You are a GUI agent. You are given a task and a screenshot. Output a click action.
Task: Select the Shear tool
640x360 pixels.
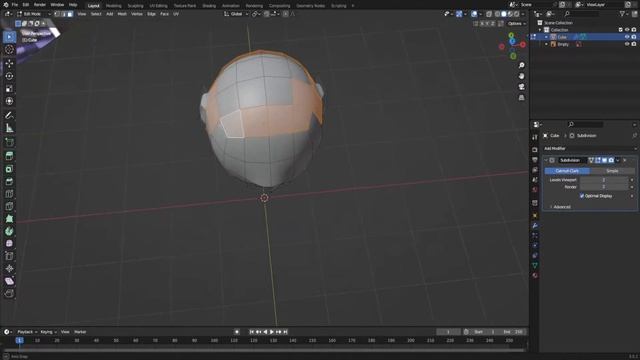coord(9,281)
